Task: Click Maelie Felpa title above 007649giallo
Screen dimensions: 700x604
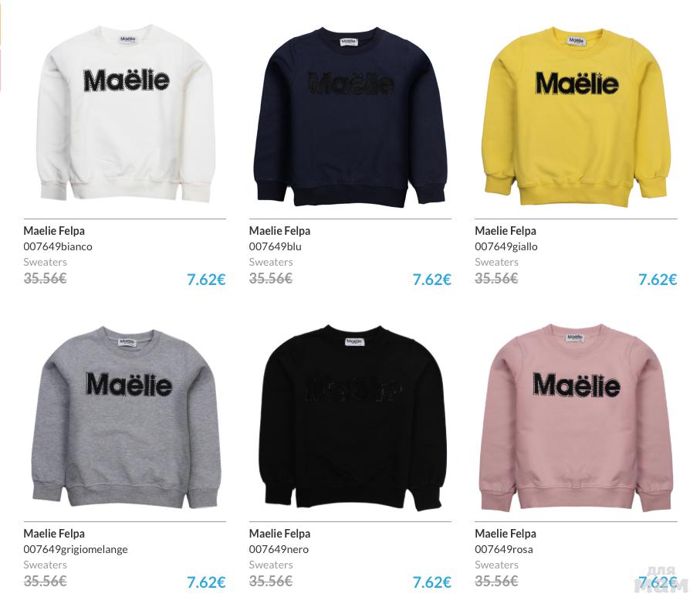Action: (x=506, y=231)
